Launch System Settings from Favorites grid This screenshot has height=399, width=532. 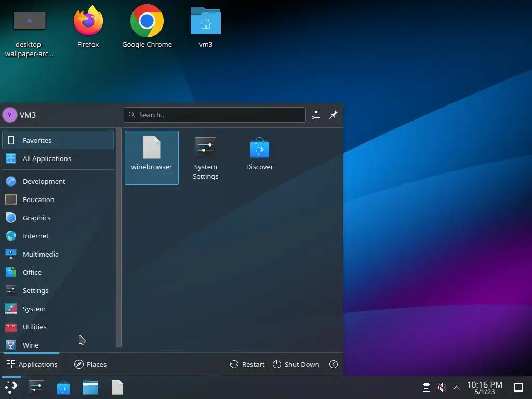coord(205,158)
